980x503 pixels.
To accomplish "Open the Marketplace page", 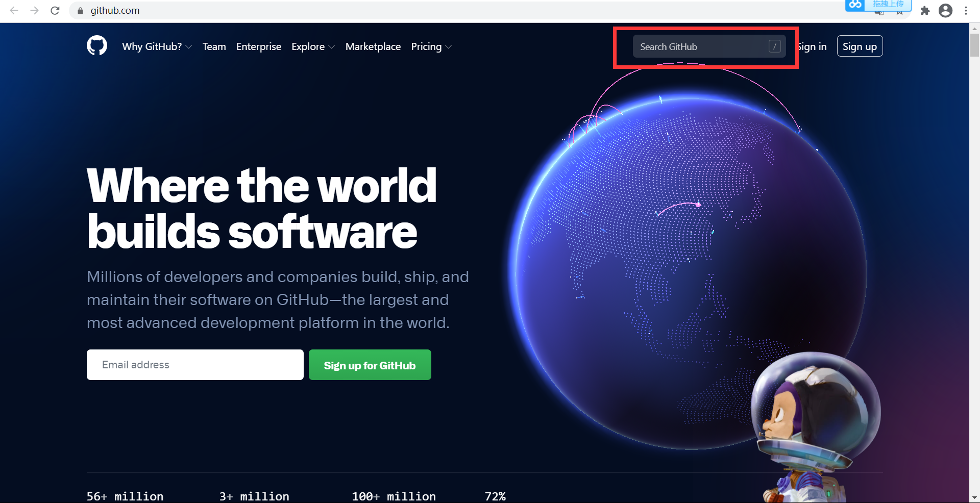I will coord(373,46).
